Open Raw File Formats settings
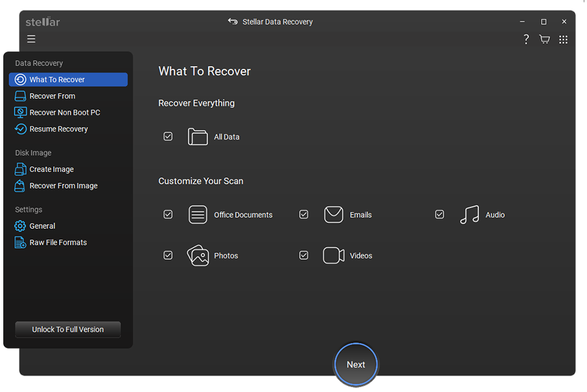This screenshot has width=587, height=392. (x=68, y=242)
